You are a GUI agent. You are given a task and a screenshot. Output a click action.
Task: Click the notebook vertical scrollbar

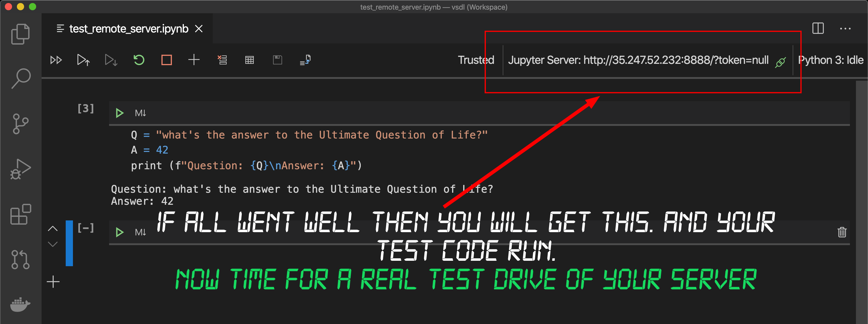pos(862,202)
